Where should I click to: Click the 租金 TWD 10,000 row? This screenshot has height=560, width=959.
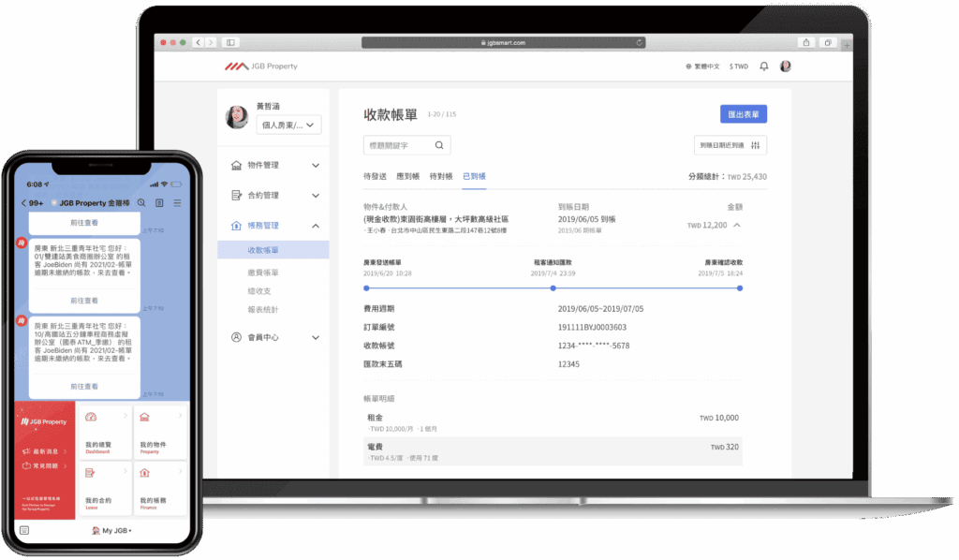point(553,422)
